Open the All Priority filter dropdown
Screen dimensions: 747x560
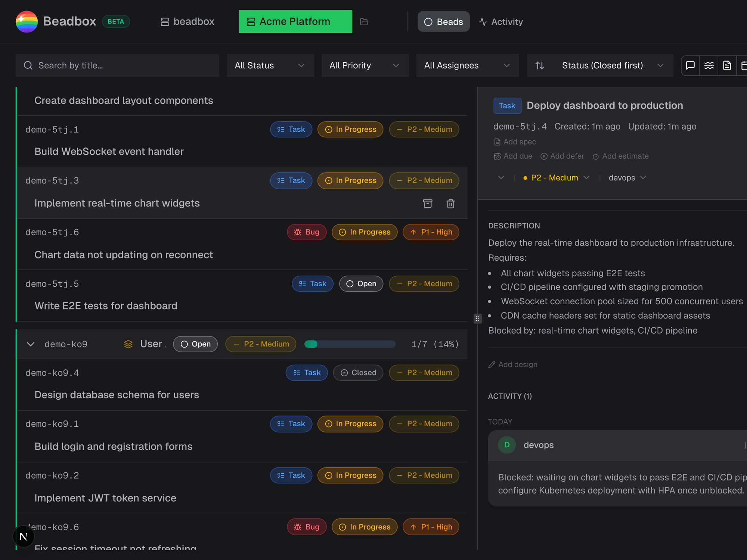[365, 65]
